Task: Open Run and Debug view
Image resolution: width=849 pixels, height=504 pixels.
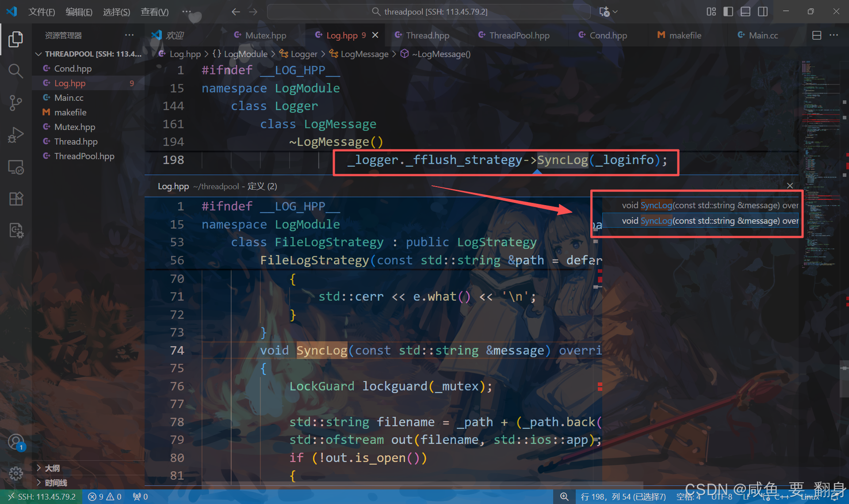Action: pyautogui.click(x=15, y=135)
